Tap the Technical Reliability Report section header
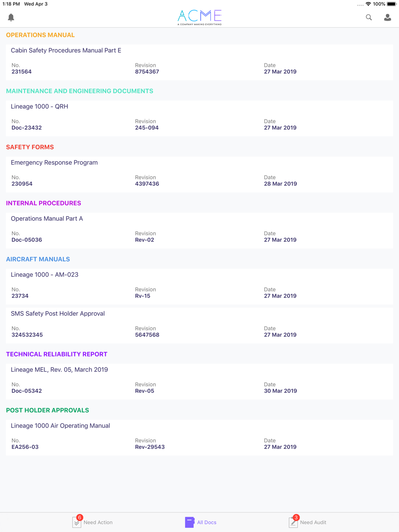 click(x=57, y=354)
